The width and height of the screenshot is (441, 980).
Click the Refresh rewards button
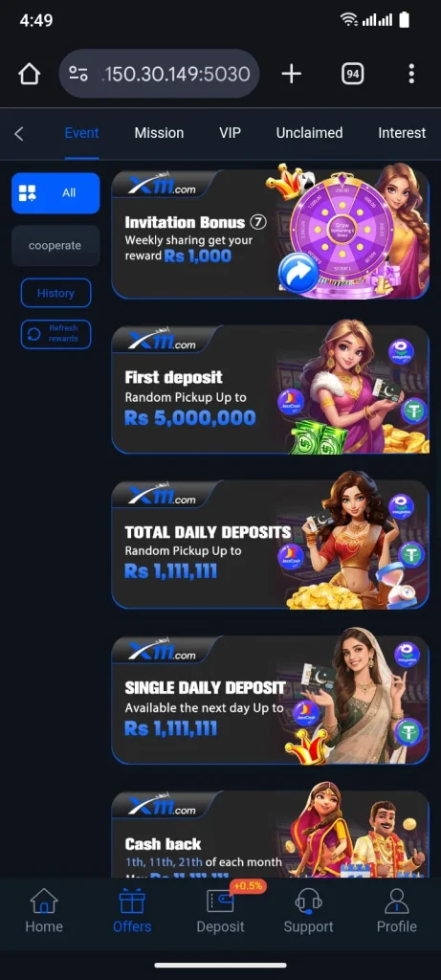55,334
